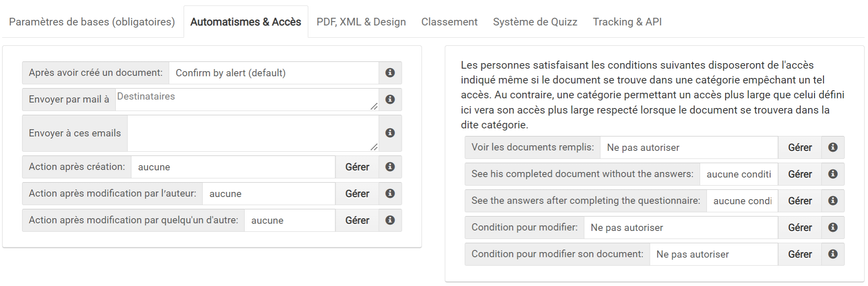This screenshot has width=868, height=286.
Task: Open the 'Système de Quizz' tab
Action: coord(534,22)
